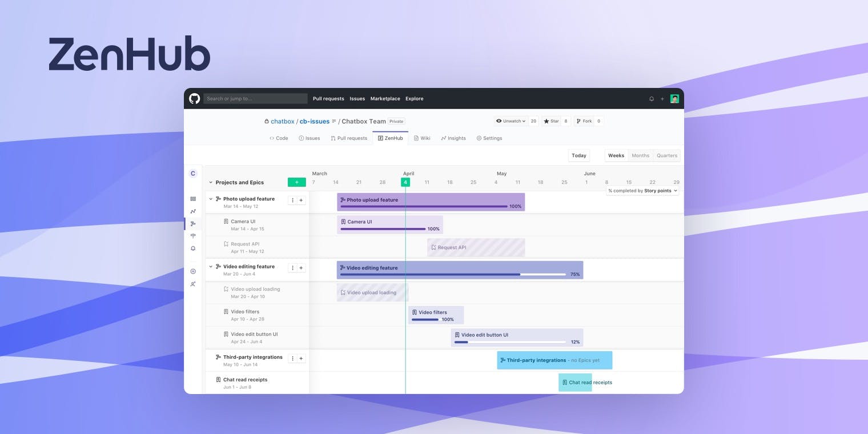
Task: Collapse the Video editing feature project row
Action: [211, 267]
